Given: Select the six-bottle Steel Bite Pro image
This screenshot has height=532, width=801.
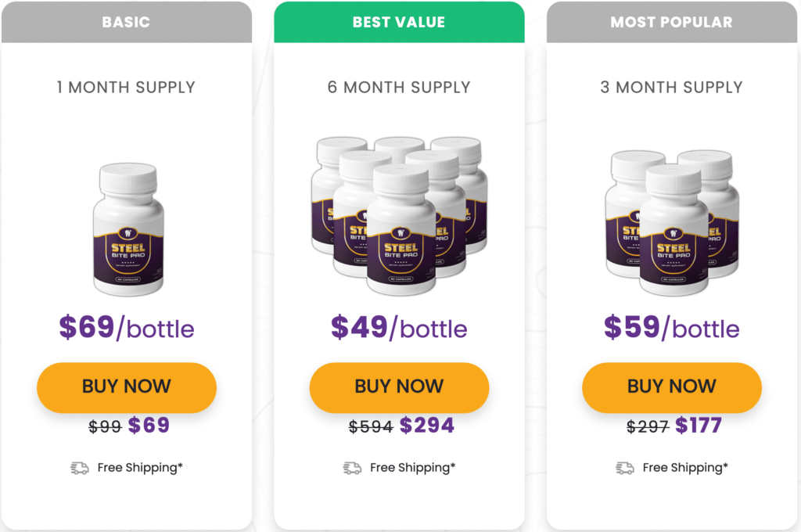Looking at the screenshot, I should pyautogui.click(x=399, y=216).
